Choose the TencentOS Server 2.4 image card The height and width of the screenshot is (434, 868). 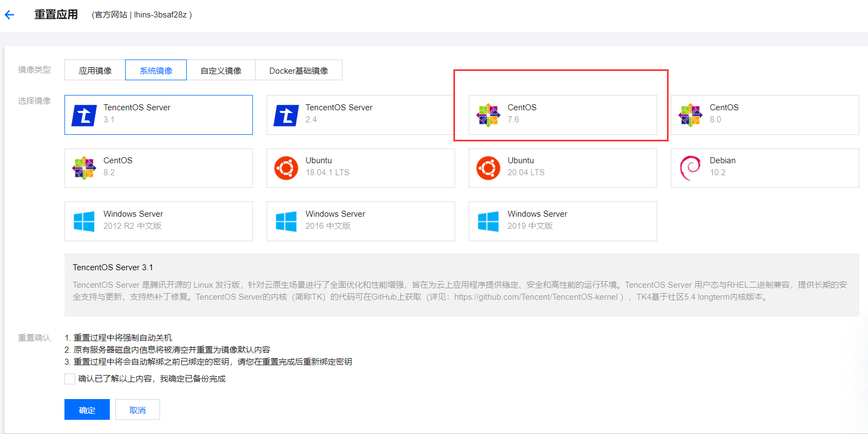pyautogui.click(x=361, y=115)
